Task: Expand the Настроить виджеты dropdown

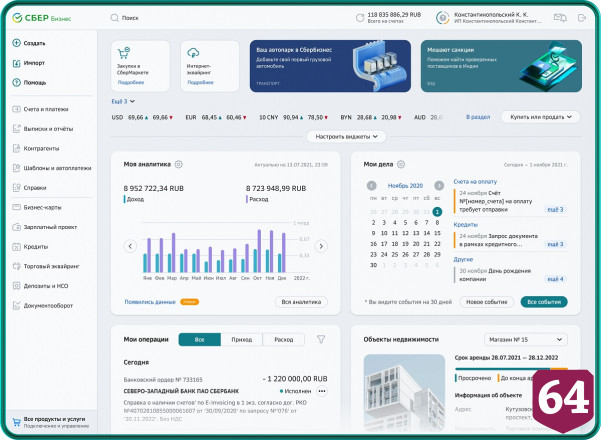Action: [x=346, y=136]
